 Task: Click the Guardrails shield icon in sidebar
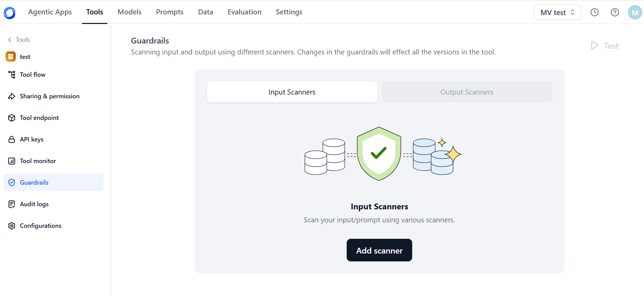12,183
